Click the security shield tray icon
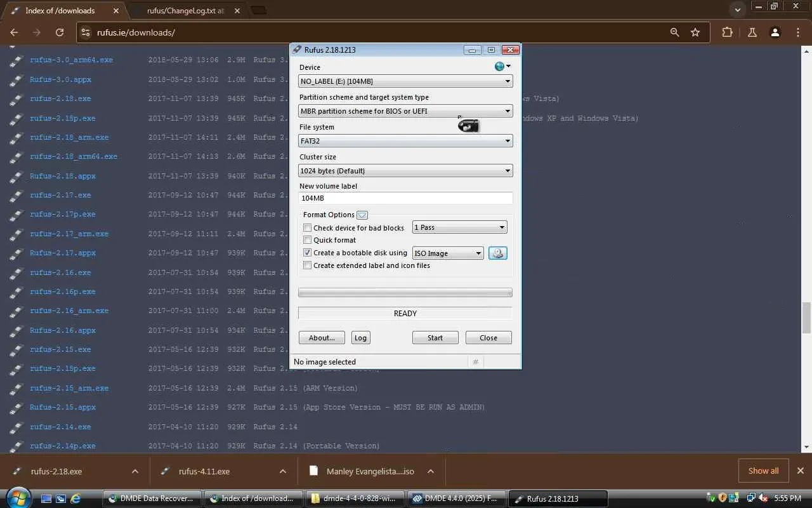The height and width of the screenshot is (508, 812). coord(722,498)
